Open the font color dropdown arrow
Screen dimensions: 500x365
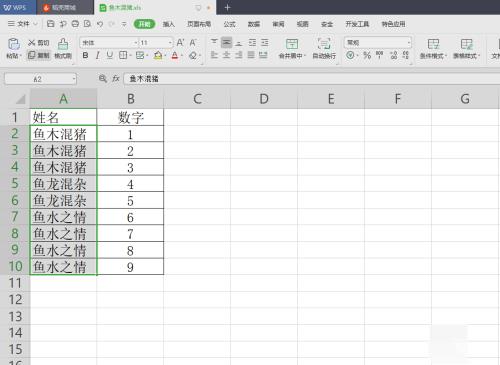[182, 56]
